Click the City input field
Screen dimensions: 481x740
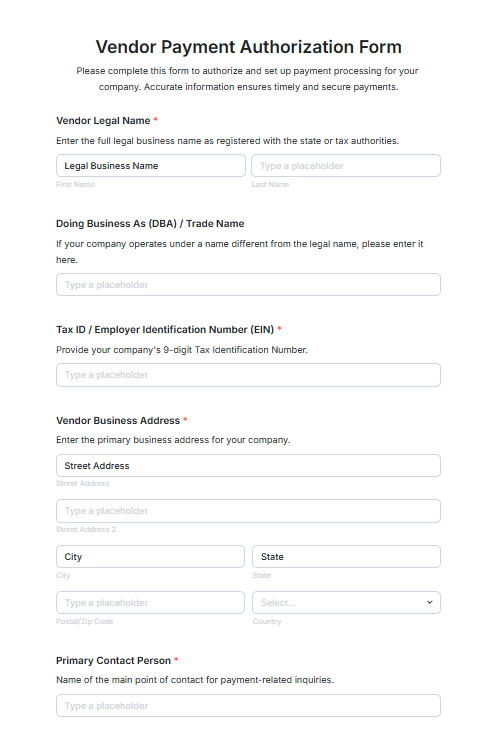[x=150, y=557]
